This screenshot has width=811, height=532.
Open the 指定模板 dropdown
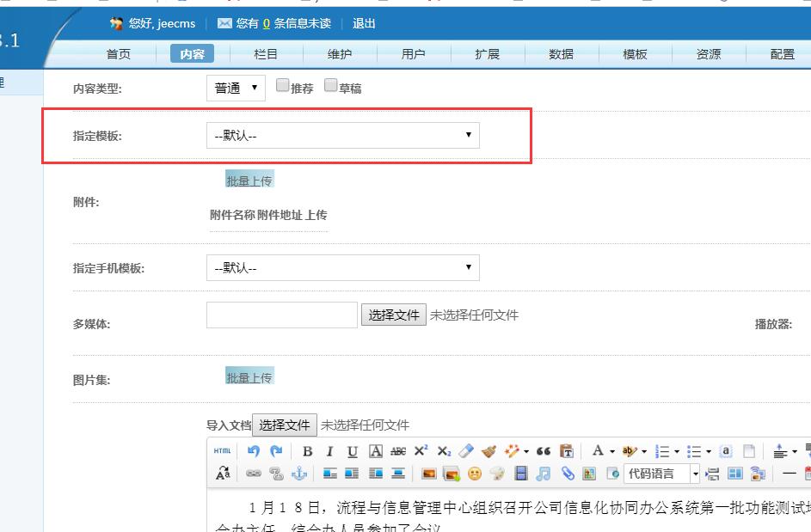343,136
